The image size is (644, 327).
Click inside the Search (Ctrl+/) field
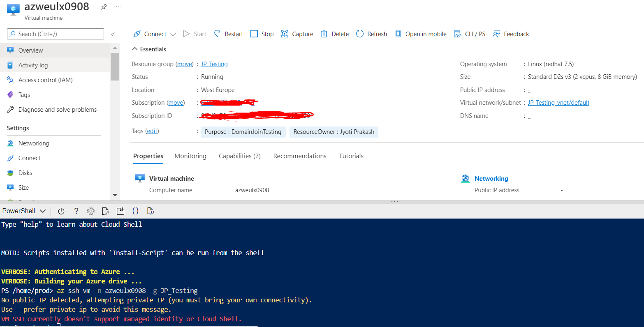[55, 33]
